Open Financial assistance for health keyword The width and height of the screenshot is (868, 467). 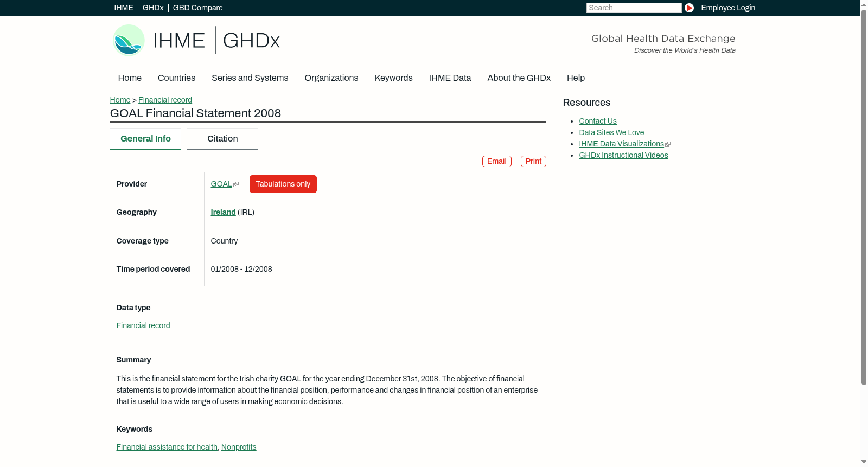click(167, 447)
